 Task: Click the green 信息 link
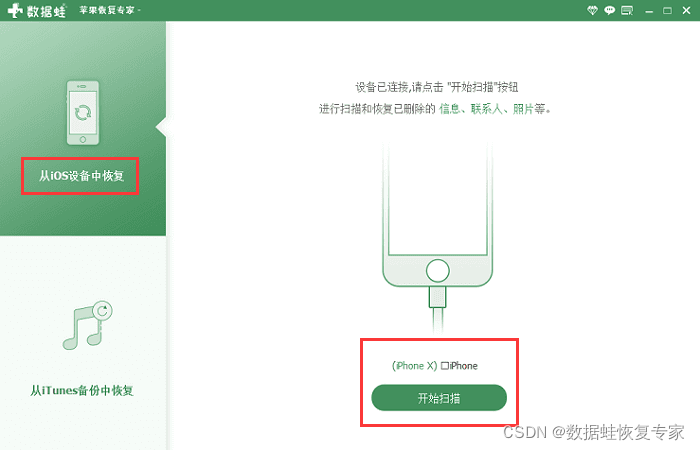tap(450, 108)
